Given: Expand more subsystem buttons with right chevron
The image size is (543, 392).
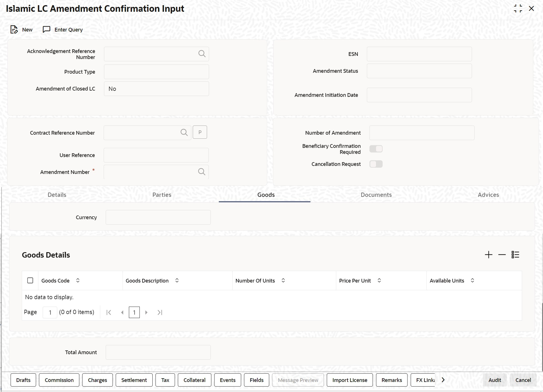Looking at the screenshot, I should pyautogui.click(x=443, y=380).
